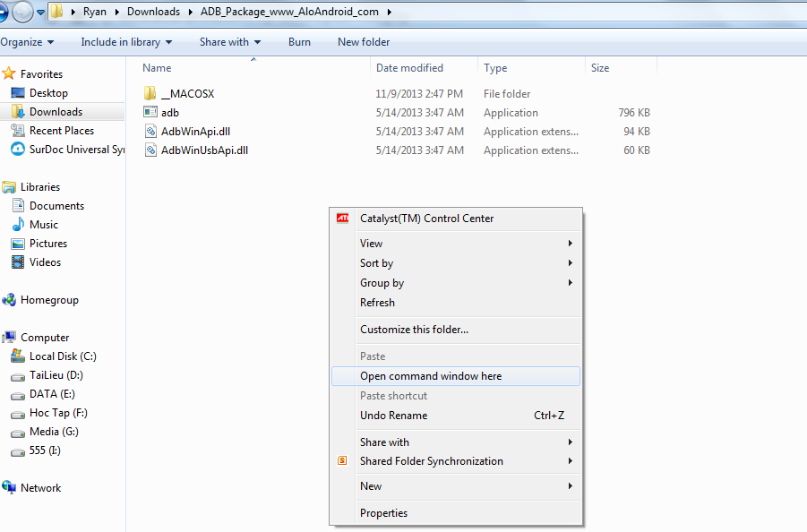Click the Shared Folder Synchronization icon

342,461
